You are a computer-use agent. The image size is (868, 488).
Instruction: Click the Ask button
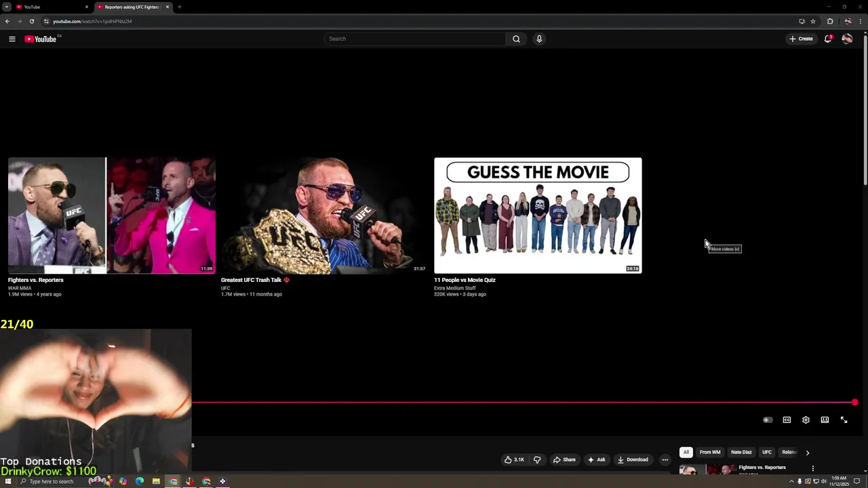click(x=597, y=460)
